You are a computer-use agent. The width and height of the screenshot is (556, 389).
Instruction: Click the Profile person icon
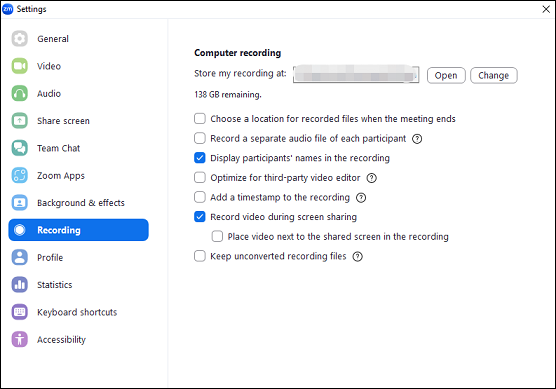(x=20, y=257)
